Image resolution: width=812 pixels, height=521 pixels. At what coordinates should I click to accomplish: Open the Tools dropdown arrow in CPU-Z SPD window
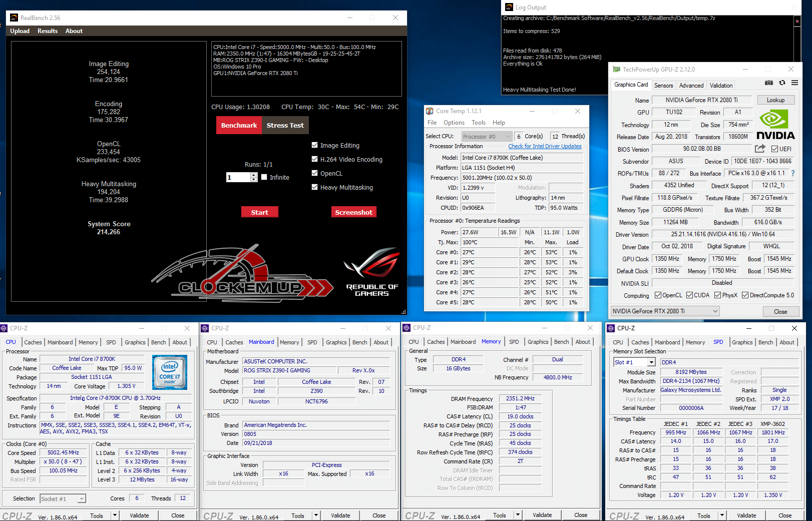click(x=722, y=515)
